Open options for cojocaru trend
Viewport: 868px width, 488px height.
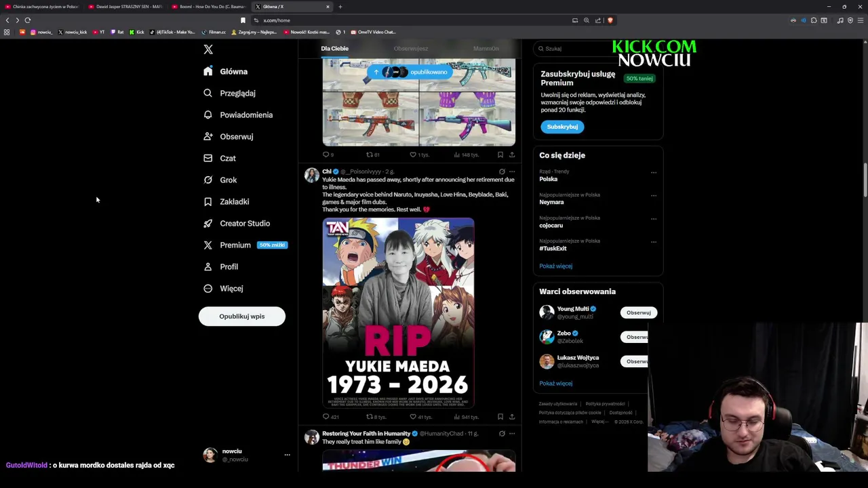pos(654,218)
